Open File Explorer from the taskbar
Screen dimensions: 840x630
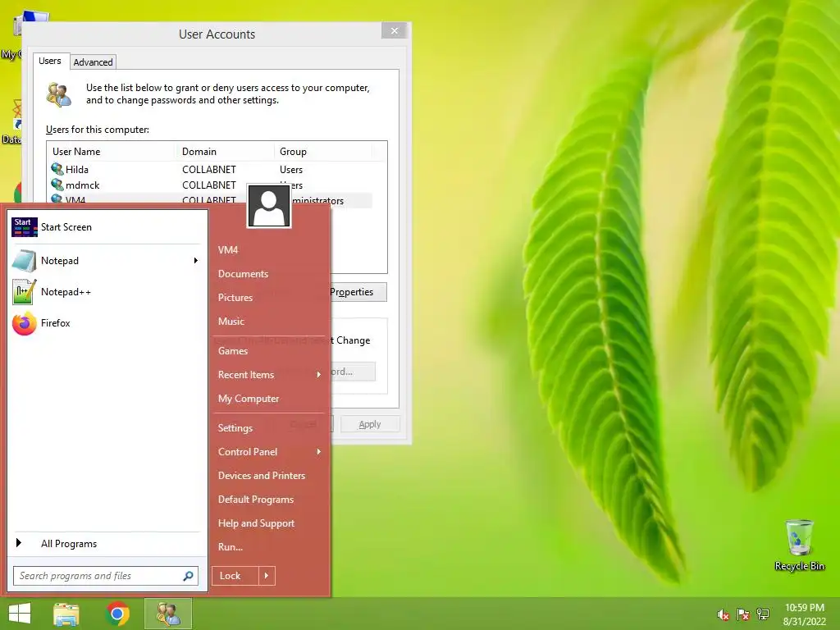coord(66,614)
